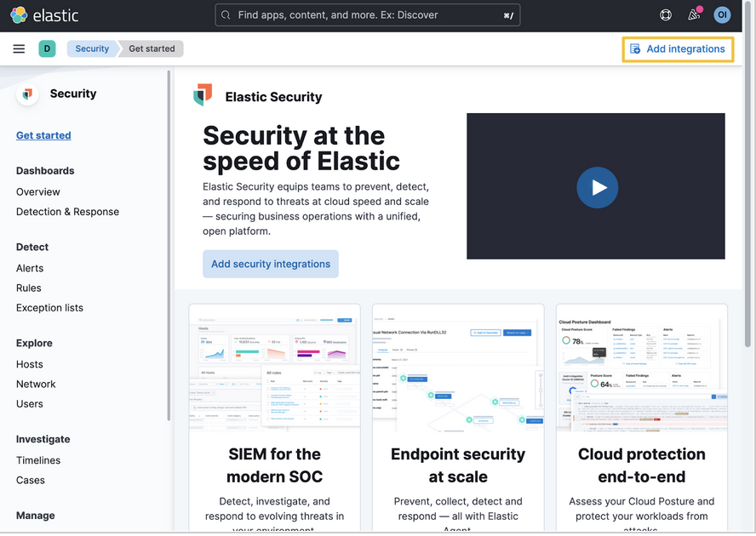756x536 pixels.
Task: Click the Elastic Security shield icon above the hero
Action: (203, 96)
